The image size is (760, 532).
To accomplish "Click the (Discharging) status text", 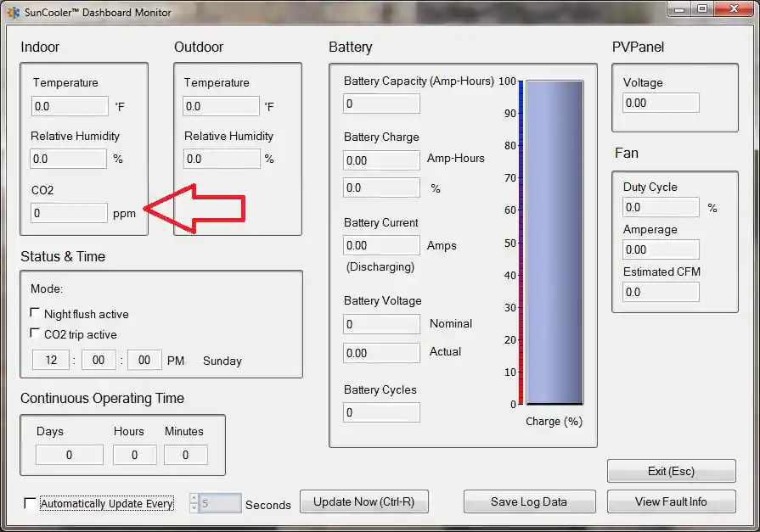I will click(380, 267).
